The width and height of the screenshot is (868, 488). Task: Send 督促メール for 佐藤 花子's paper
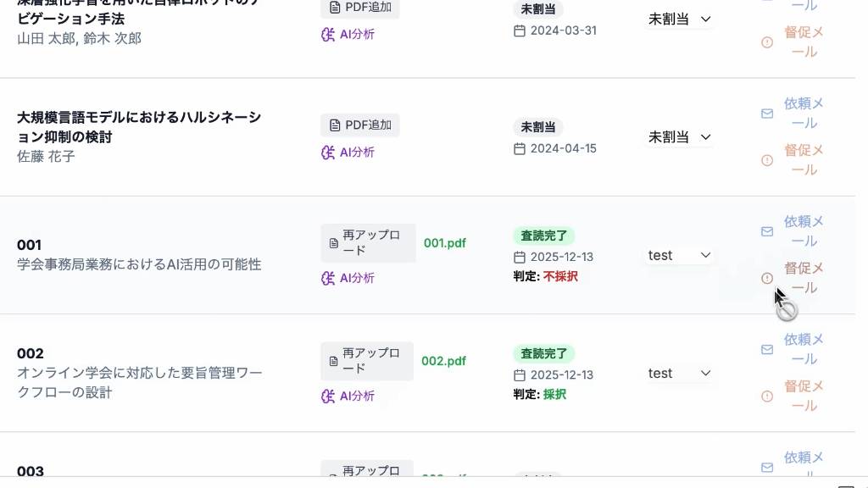tap(803, 160)
